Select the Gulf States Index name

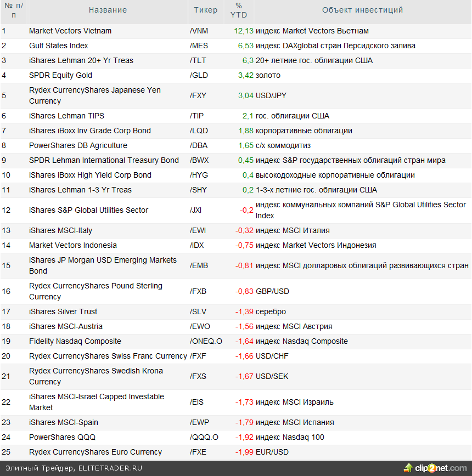coord(58,46)
